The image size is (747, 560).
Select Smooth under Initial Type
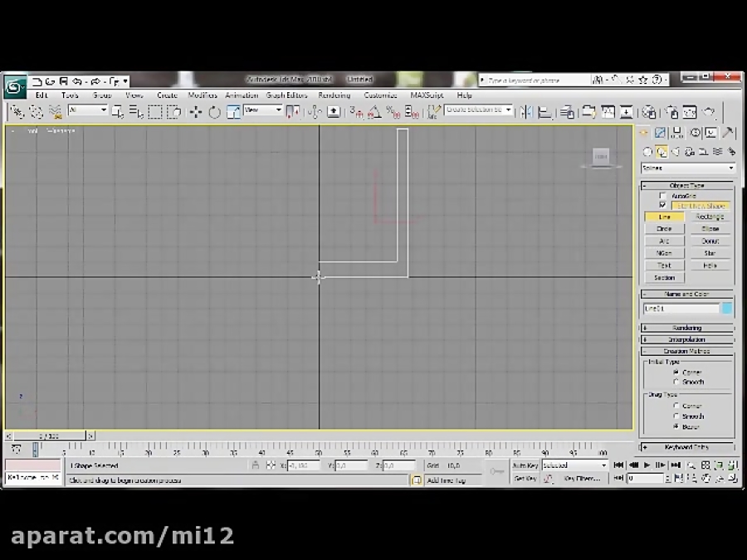click(x=677, y=382)
